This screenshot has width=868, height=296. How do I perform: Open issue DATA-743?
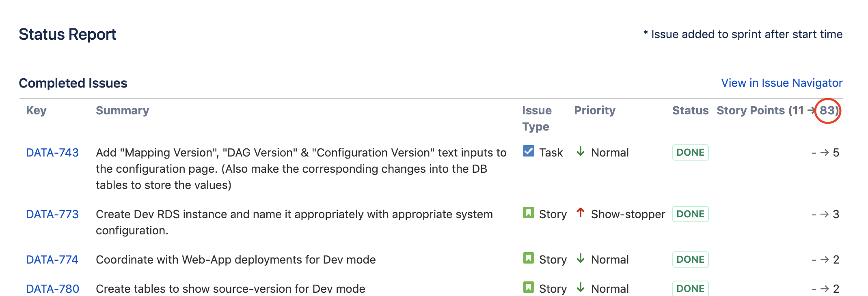(52, 152)
